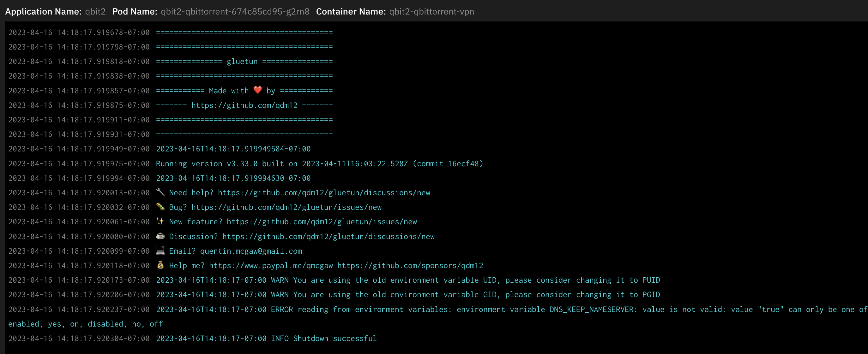Click commit 16ecf48 in version line
The width and height of the screenshot is (868, 354).
point(448,163)
